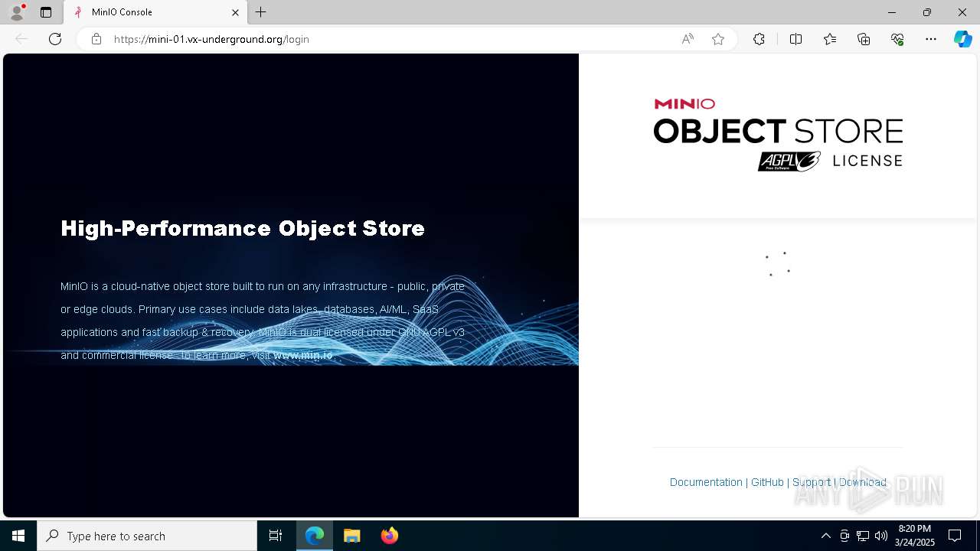View site information lock icon
The width and height of the screenshot is (980, 551).
coord(96,39)
